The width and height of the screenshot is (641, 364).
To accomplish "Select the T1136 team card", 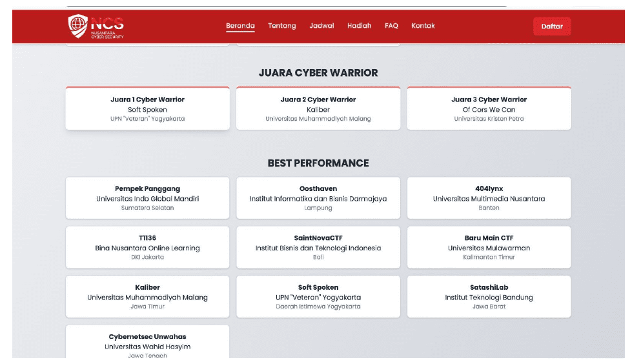I will 147,247.
